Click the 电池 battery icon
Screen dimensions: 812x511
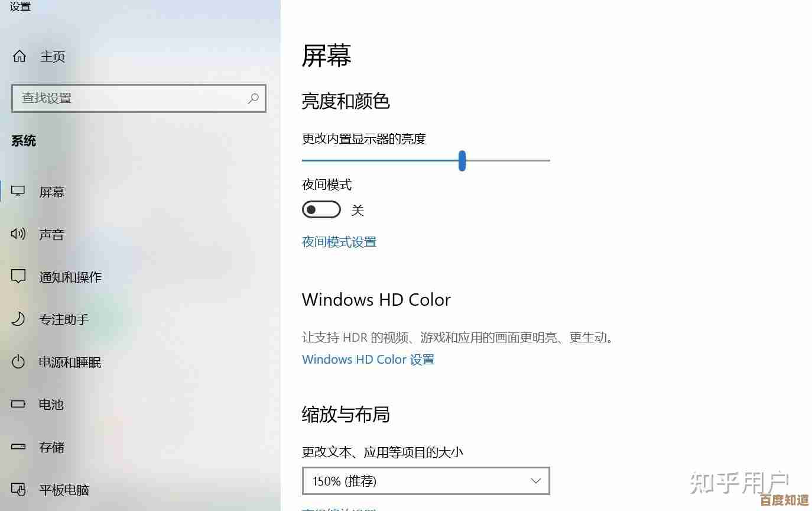coord(18,404)
